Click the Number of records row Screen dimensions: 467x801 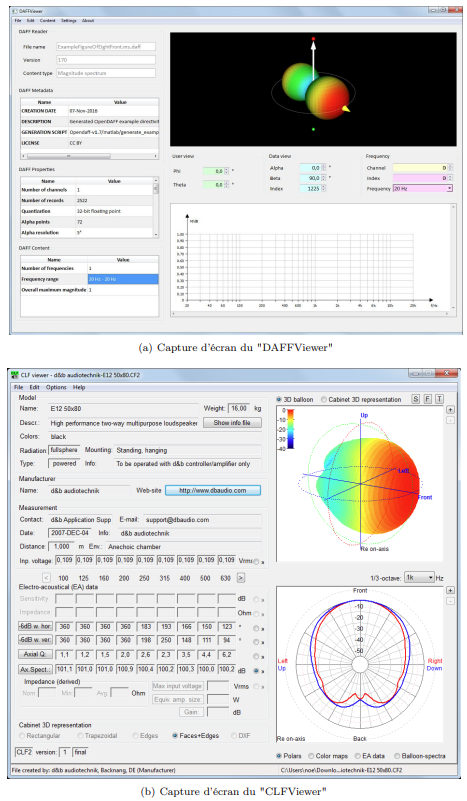(87, 200)
